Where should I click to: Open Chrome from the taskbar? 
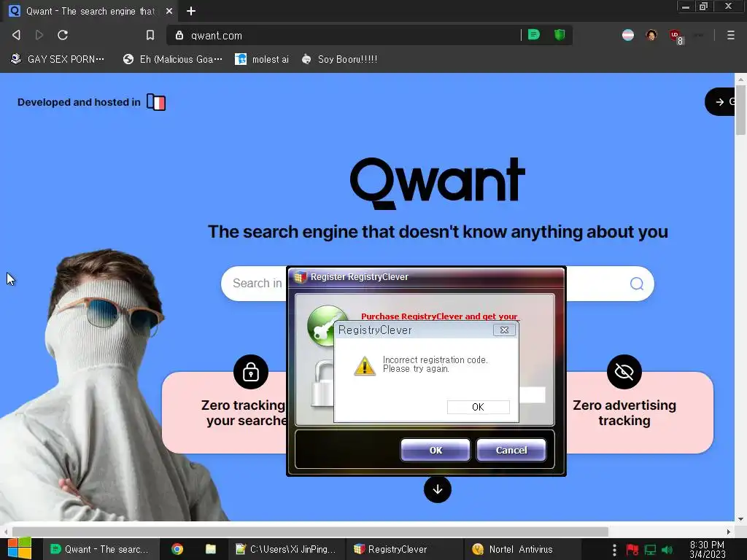[x=177, y=549]
